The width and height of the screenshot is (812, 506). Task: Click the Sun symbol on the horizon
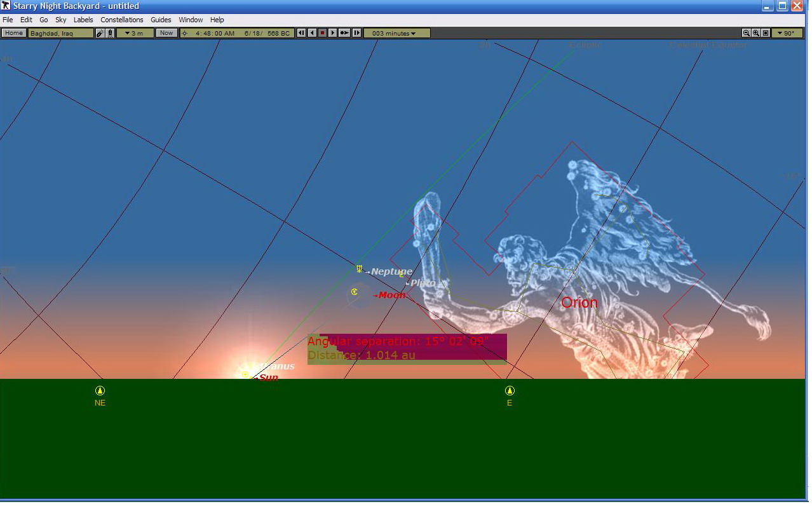pos(245,374)
